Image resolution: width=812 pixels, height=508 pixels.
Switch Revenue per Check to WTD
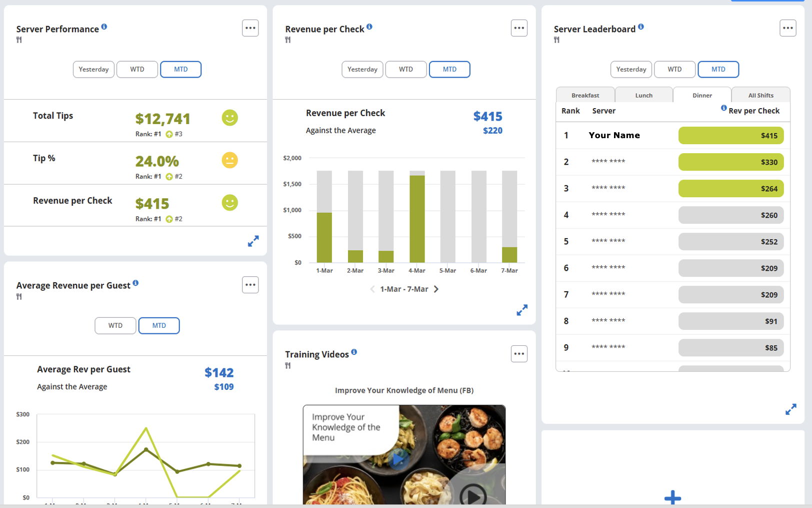click(406, 70)
